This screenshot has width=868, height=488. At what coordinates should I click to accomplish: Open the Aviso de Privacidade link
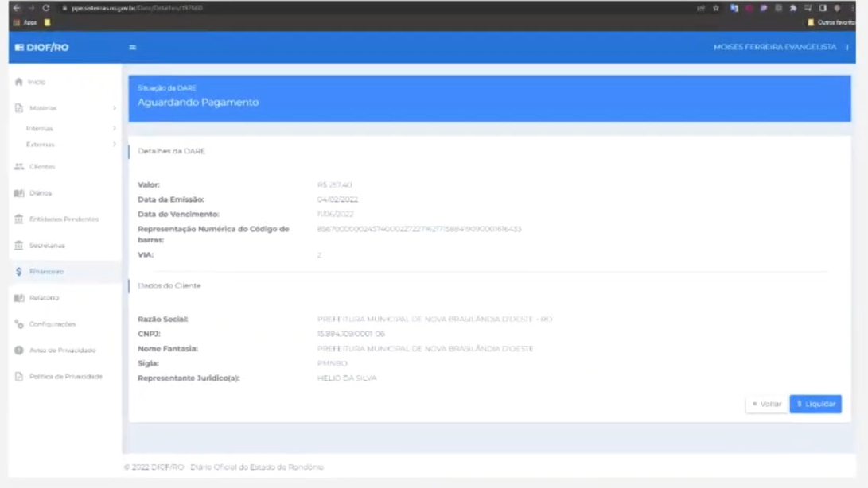coord(64,351)
